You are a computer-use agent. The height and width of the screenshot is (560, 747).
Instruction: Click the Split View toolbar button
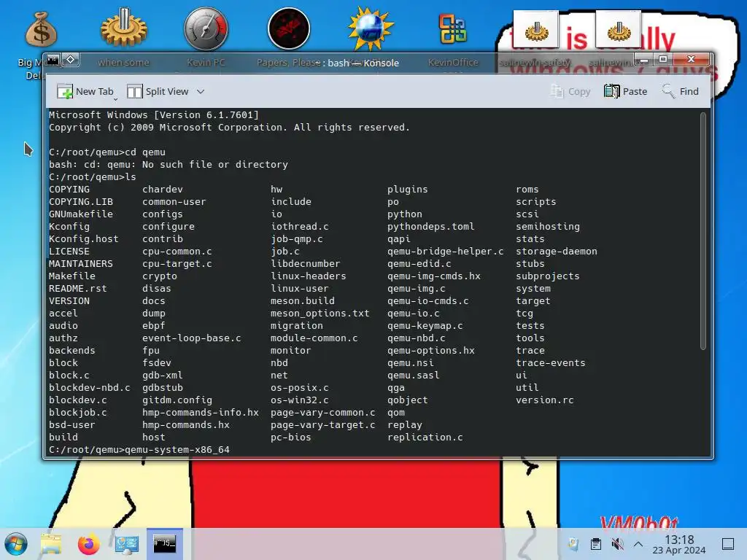pos(158,91)
